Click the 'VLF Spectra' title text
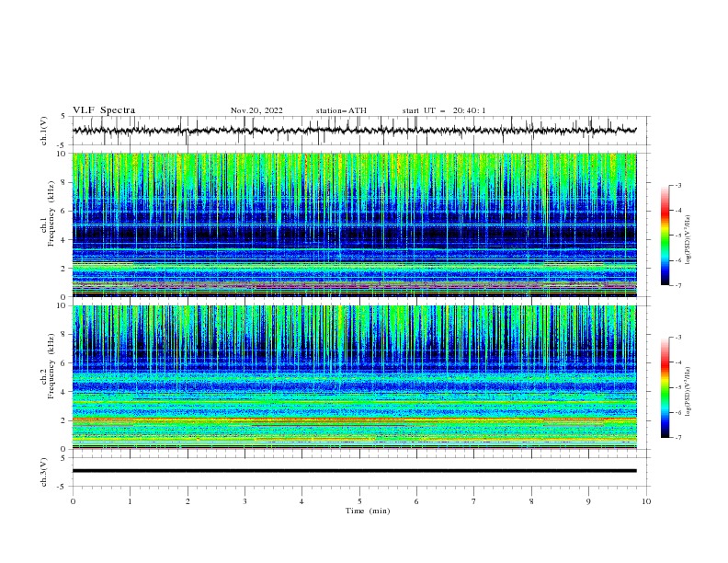 [104, 110]
